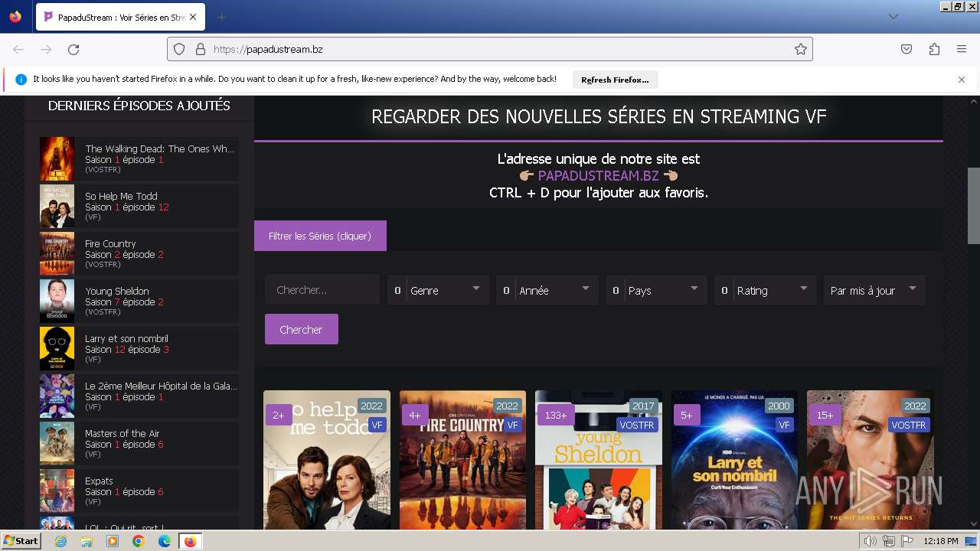The image size is (980, 551).
Task: Launch Edge from taskbar
Action: [164, 541]
